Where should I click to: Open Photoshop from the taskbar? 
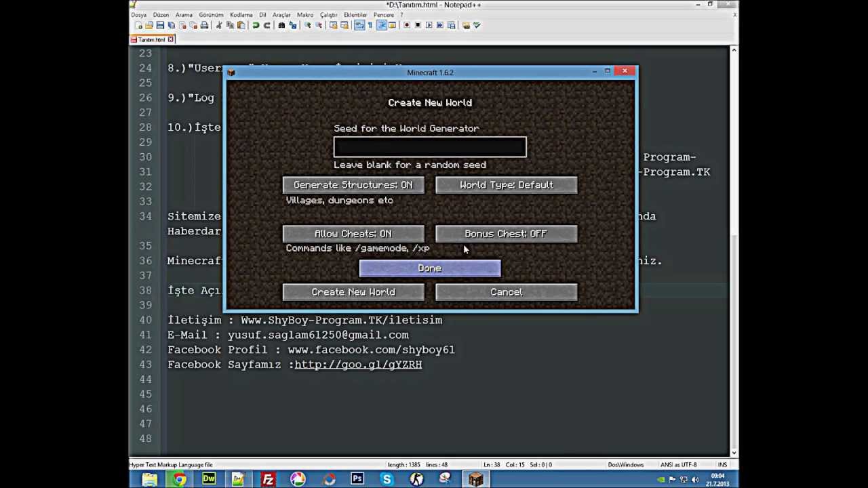click(x=357, y=480)
